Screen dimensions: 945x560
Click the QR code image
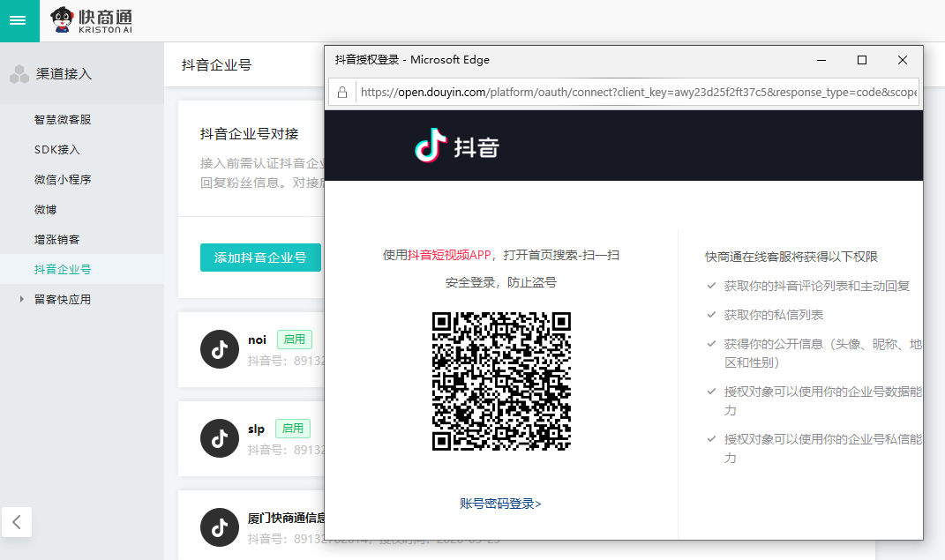500,381
